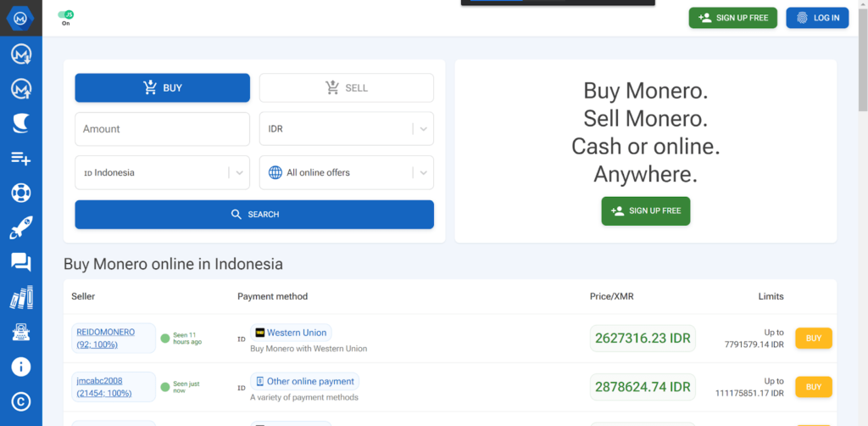Screen dimensions: 868x426
Task: Open the books sidebar icon
Action: [21, 297]
